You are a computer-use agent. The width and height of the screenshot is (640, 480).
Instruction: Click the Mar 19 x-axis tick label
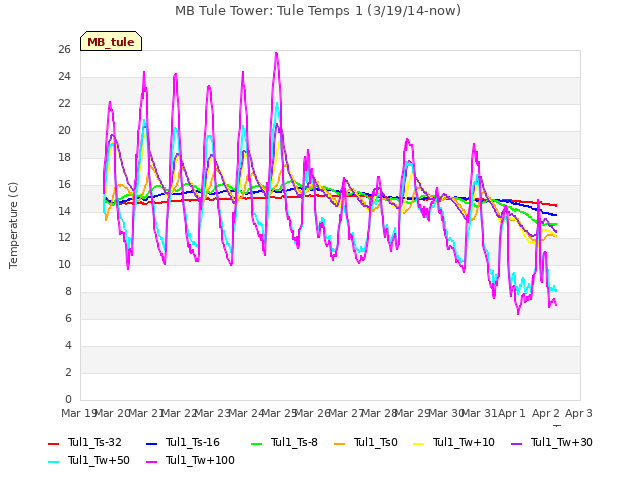pyautogui.click(x=78, y=413)
